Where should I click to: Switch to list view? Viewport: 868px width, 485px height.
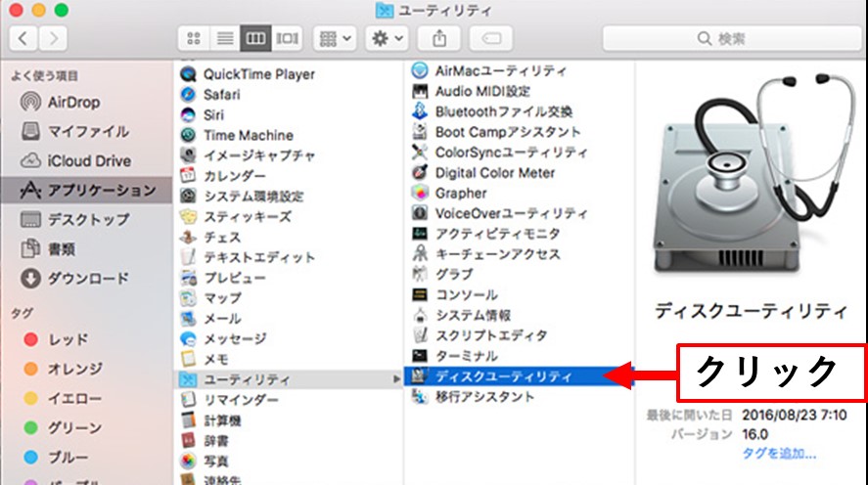(225, 39)
